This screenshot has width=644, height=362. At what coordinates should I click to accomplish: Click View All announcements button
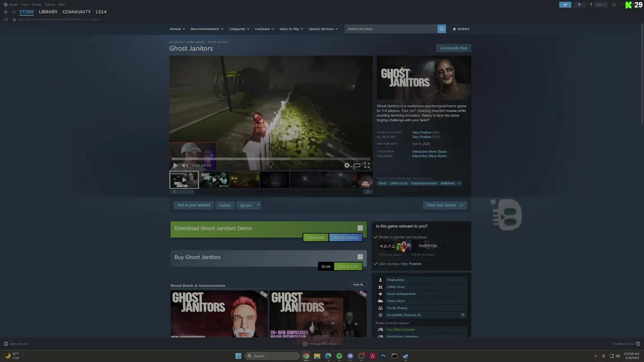[x=358, y=285]
